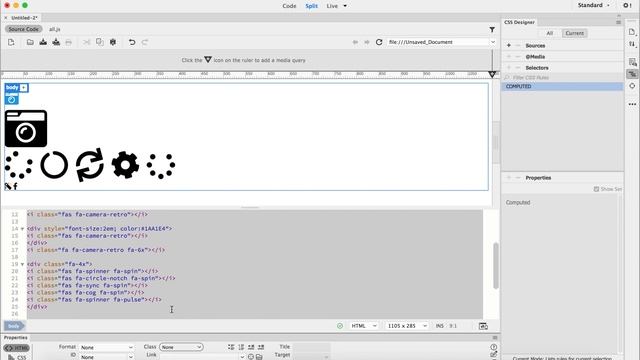This screenshot has height=360, width=640.
Task: Click the crosshair target icon in right toolbar
Action: (632, 86)
